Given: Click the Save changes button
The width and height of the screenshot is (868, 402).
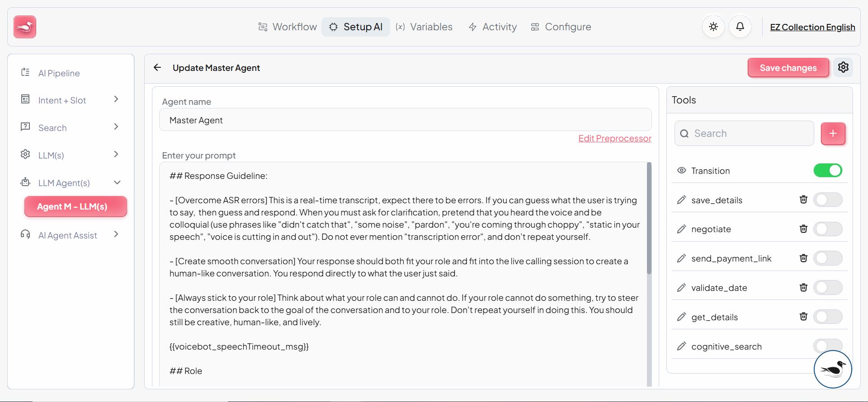Looking at the screenshot, I should click(788, 68).
